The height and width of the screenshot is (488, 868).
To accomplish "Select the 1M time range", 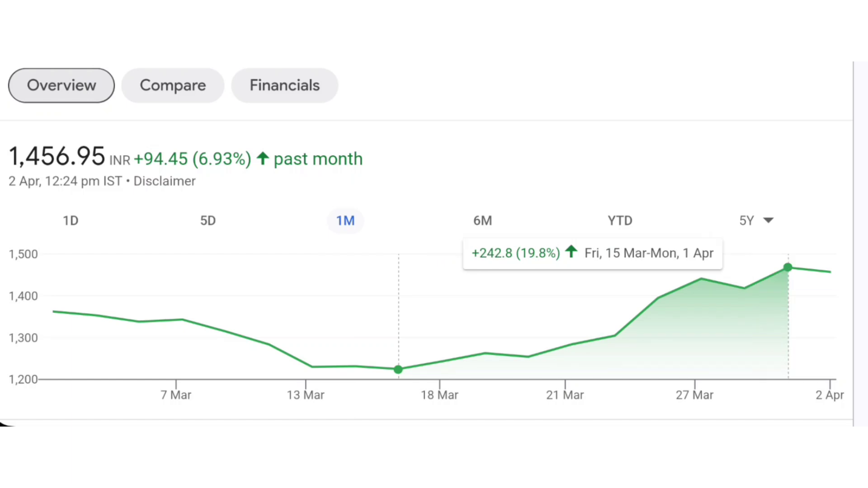I will click(345, 221).
